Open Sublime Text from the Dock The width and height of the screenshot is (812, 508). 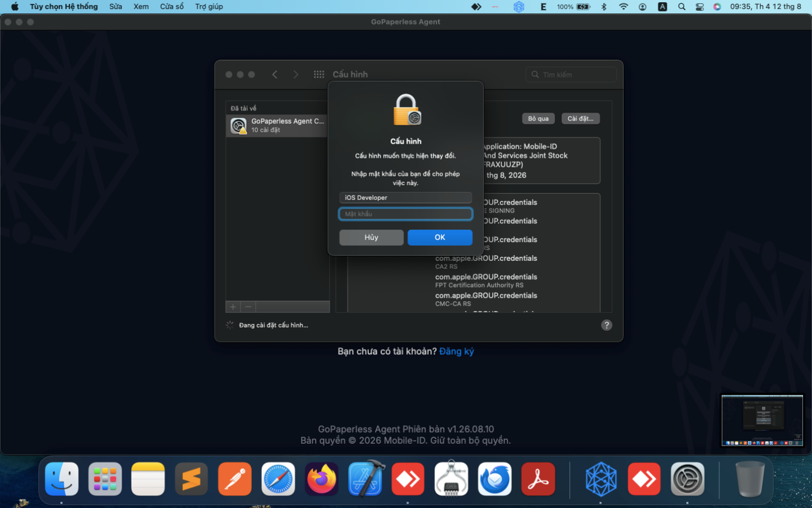191,478
